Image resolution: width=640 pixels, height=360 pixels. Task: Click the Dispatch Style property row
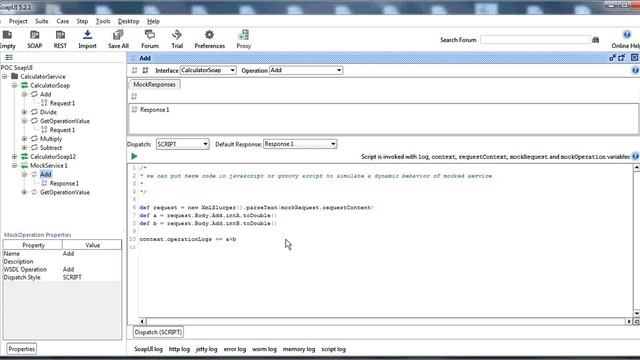point(62,278)
